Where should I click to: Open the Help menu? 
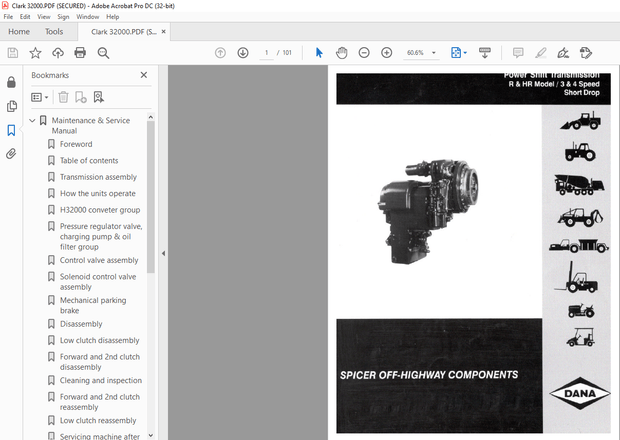pos(113,17)
